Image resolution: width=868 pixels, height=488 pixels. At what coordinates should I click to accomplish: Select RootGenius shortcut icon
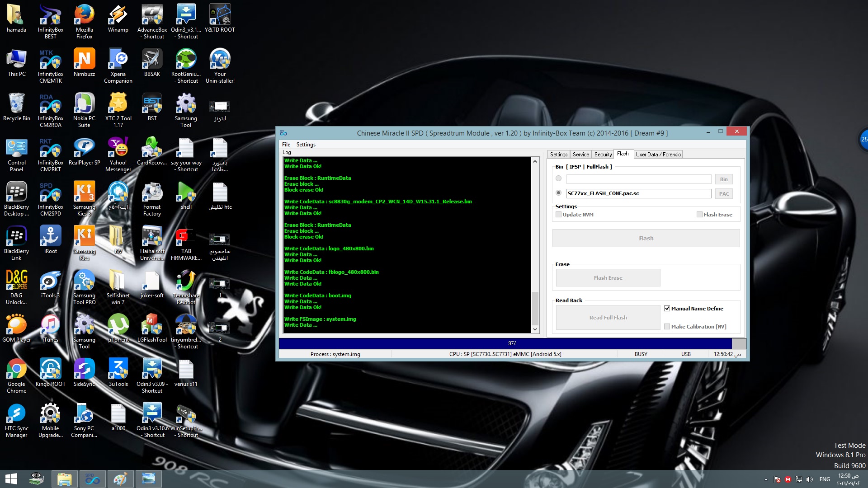(186, 66)
